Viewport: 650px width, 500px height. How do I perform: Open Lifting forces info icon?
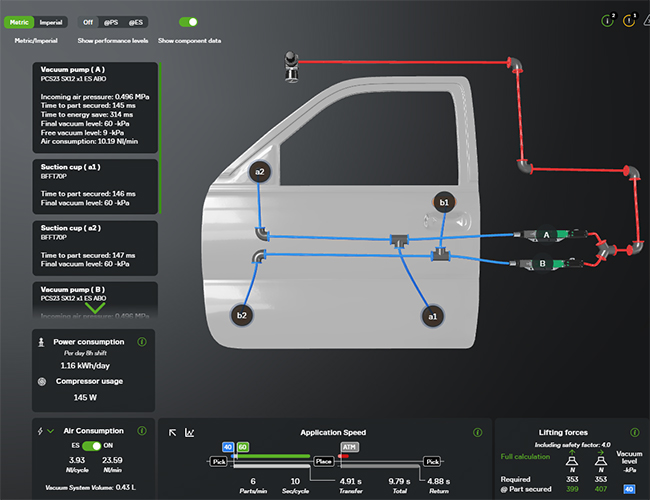point(635,432)
